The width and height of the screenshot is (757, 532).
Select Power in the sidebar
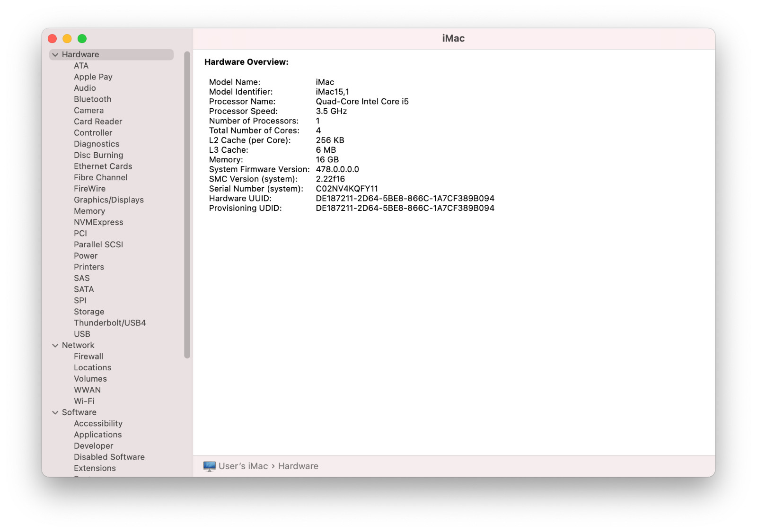pyautogui.click(x=86, y=256)
